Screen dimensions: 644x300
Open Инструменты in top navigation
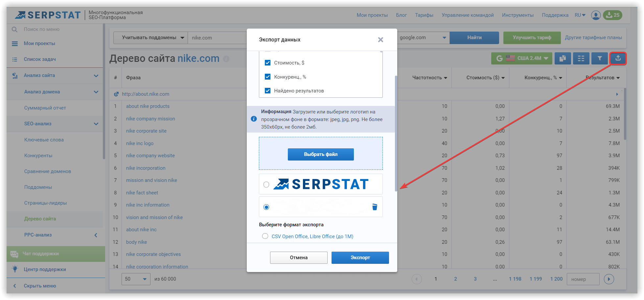pyautogui.click(x=517, y=15)
